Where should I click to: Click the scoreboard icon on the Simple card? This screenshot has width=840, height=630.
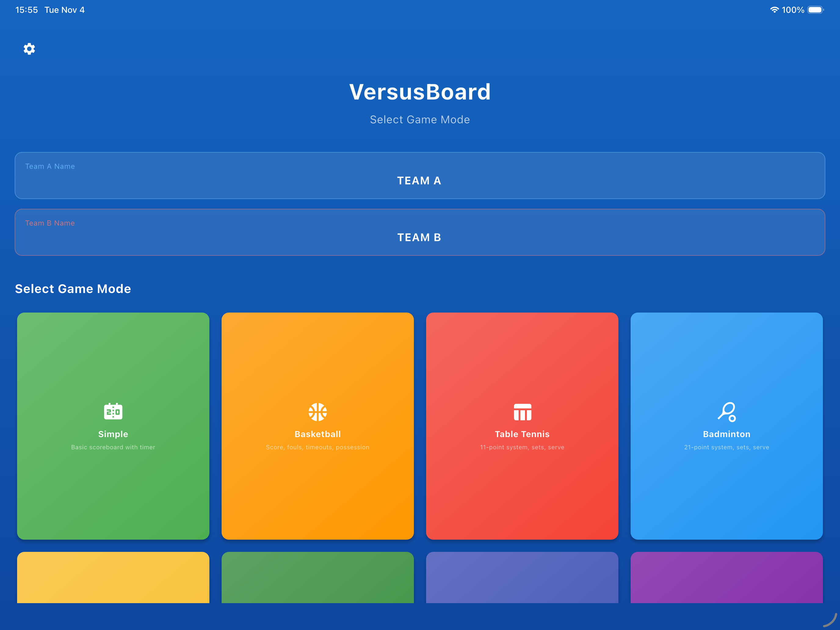(113, 411)
